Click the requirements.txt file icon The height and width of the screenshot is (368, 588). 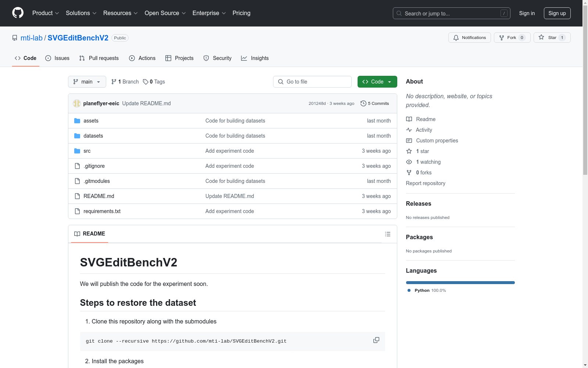click(77, 211)
